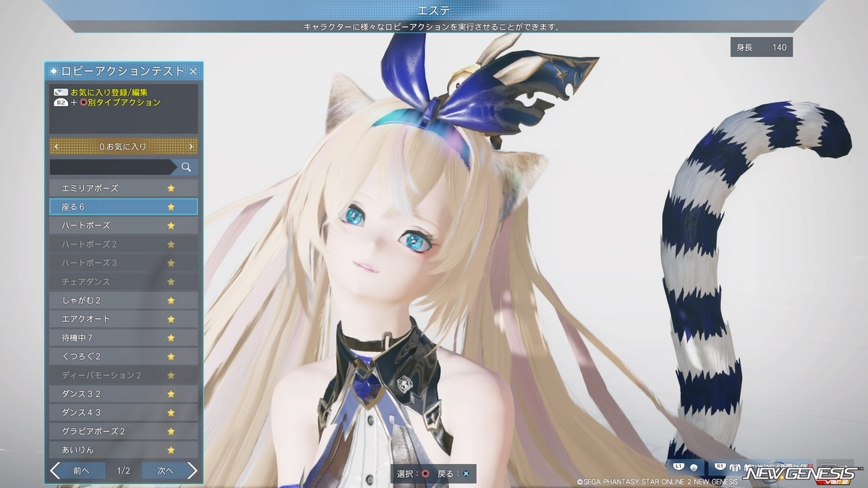Screen dimensions: 868x488
Task: Select the ハートポーズ2 lobby action
Action: click(x=124, y=244)
